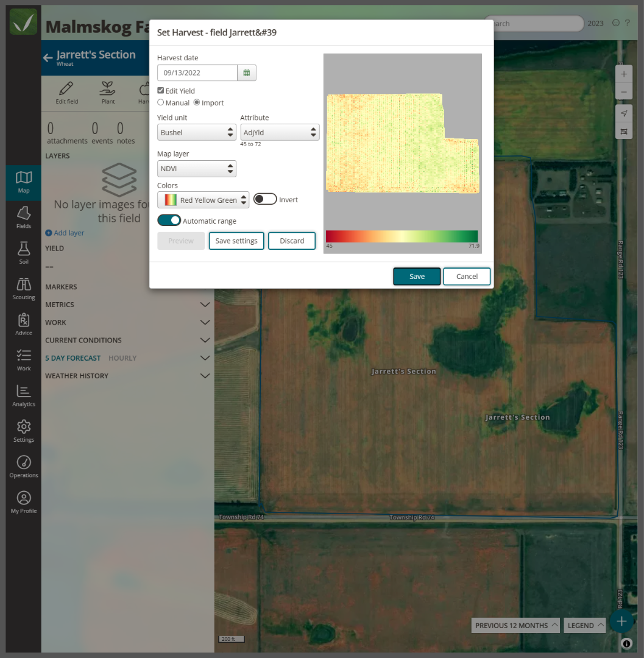Switch to the 5 Day Forecast tab

(73, 358)
